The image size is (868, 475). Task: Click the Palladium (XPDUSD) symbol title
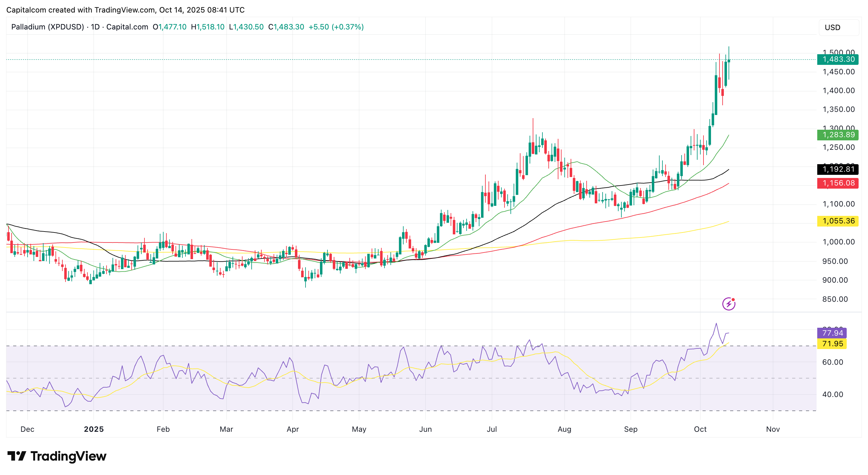[47, 27]
